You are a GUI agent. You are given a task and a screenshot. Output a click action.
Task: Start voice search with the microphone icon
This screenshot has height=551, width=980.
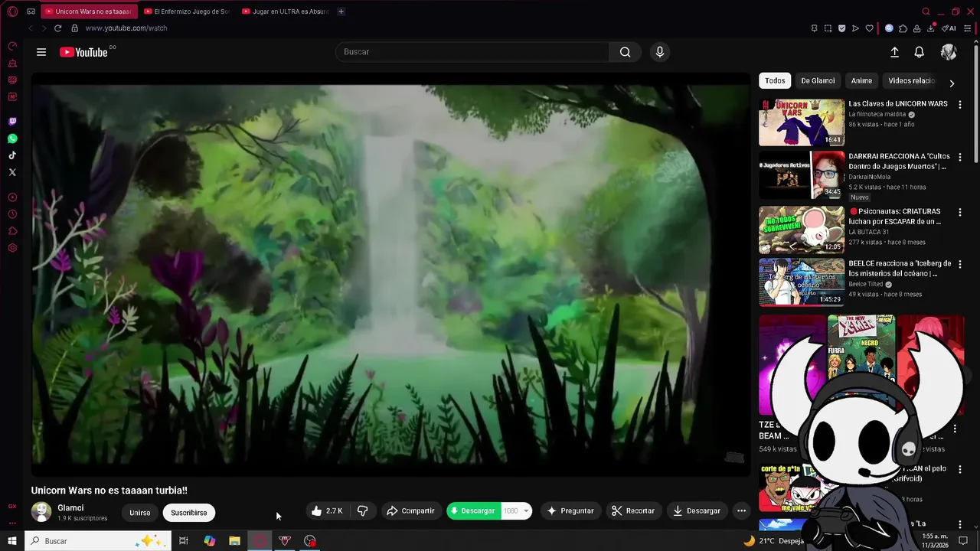660,52
